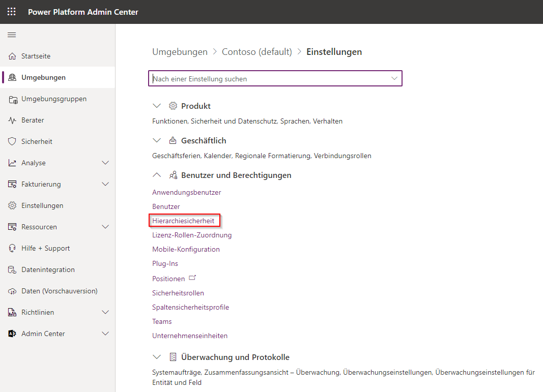
Task: Open the Sicherheitsrollen link
Action: coord(178,293)
